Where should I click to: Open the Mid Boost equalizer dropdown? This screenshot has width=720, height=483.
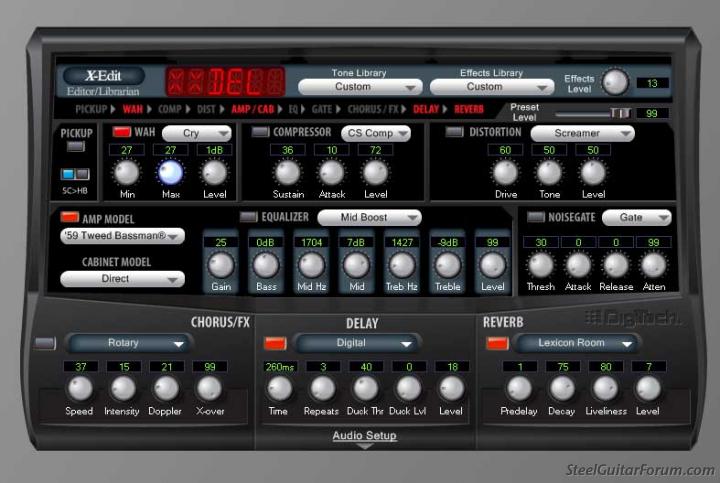pyautogui.click(x=369, y=218)
